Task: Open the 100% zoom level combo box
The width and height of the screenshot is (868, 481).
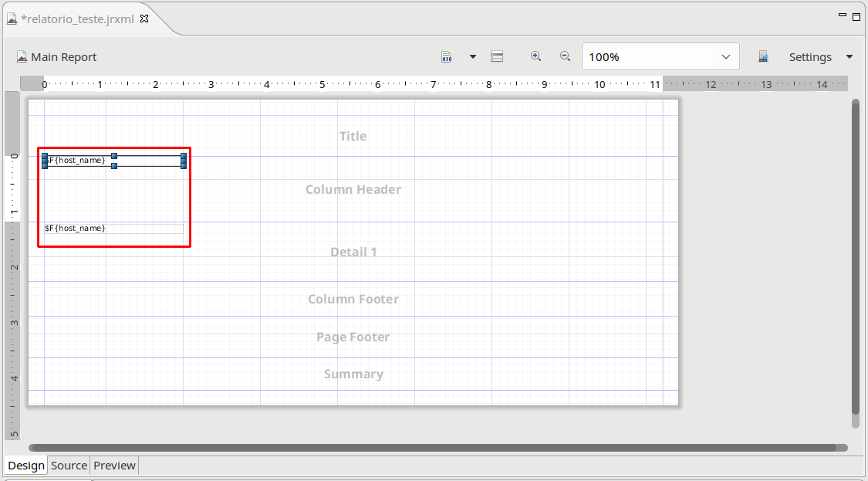Action: (660, 57)
